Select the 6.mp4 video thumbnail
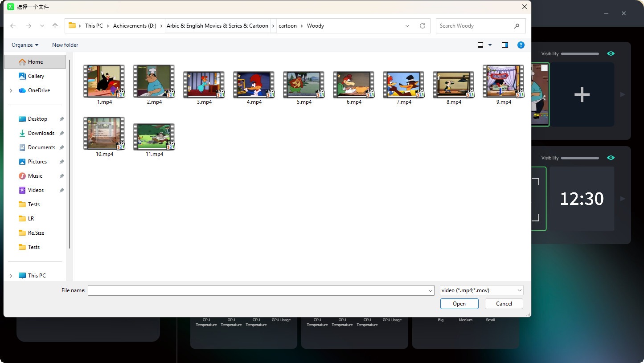The image size is (644, 363). click(354, 85)
